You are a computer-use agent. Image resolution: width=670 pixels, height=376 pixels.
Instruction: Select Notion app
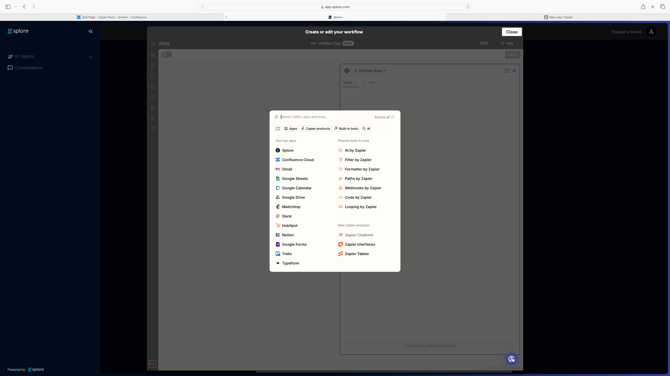[285, 235]
